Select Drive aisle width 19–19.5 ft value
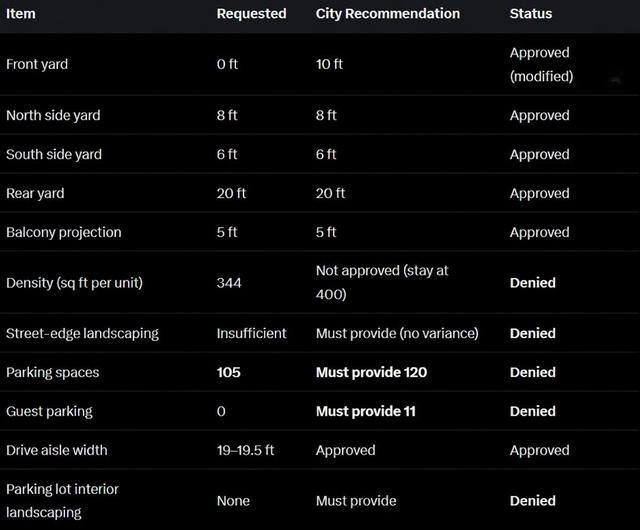640x530 pixels. coord(245,450)
